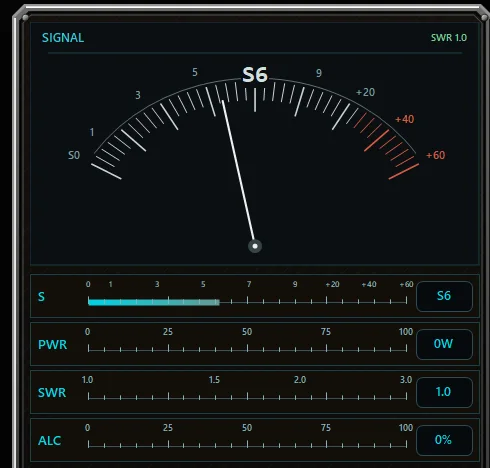Click the 2.0 mark on the SWR scale

(x=300, y=380)
